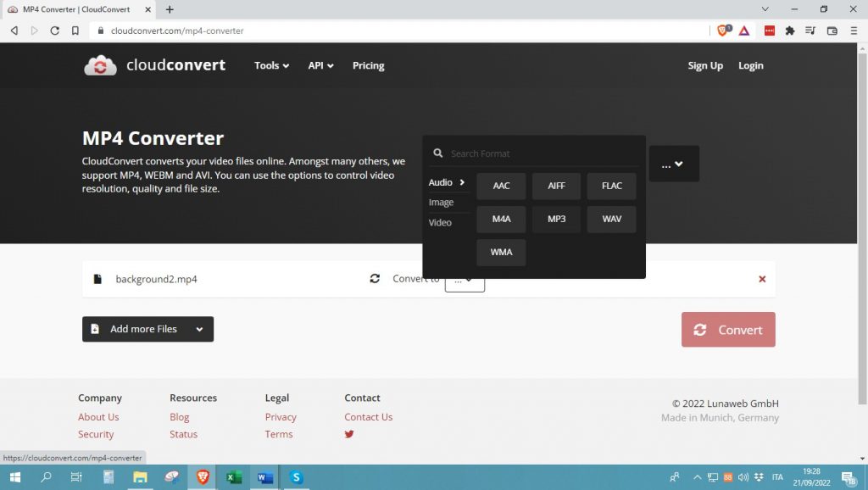Expand the Tools dropdown menu

click(x=271, y=65)
